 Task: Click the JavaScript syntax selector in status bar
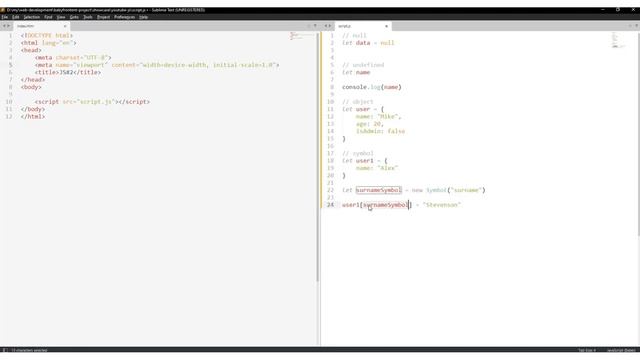click(621, 350)
